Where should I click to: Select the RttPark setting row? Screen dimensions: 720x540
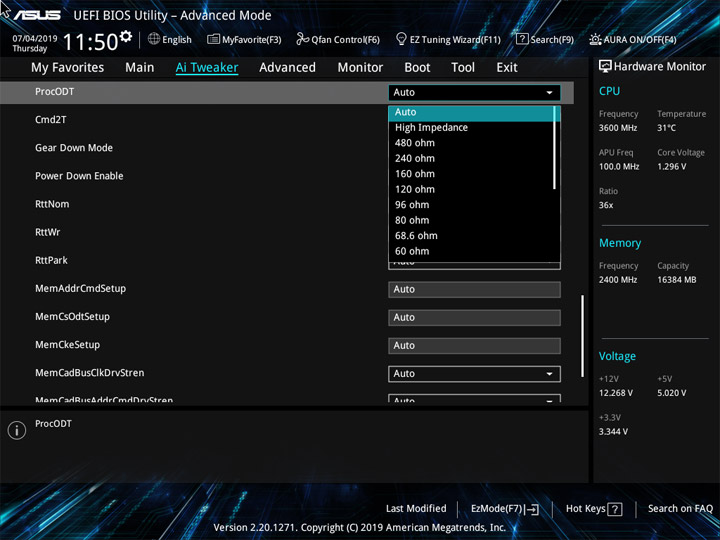(x=51, y=260)
